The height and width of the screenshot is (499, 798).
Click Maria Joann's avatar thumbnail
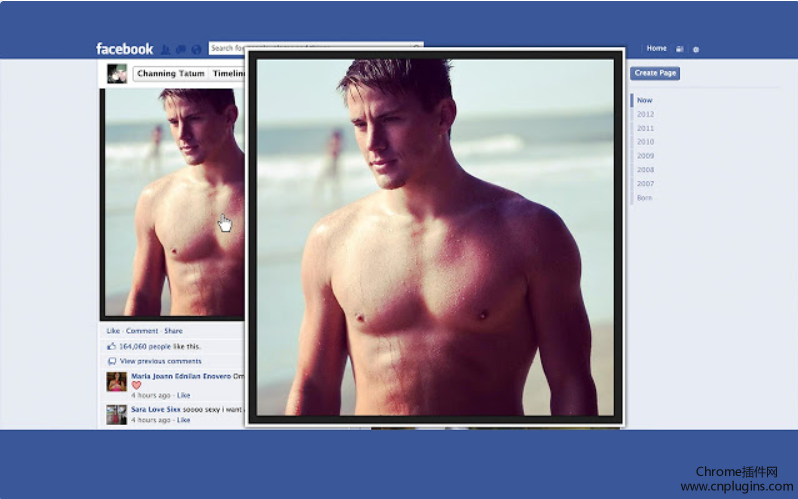pyautogui.click(x=117, y=382)
